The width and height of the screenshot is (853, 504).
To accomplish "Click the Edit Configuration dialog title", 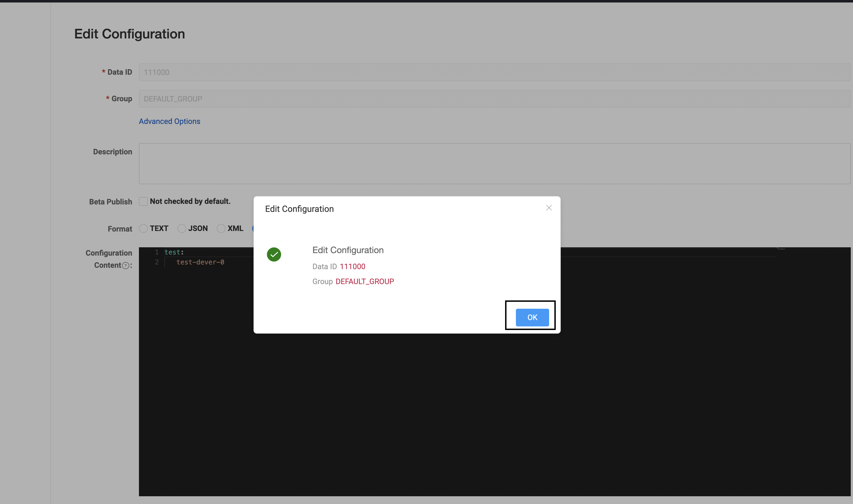I will click(x=299, y=209).
